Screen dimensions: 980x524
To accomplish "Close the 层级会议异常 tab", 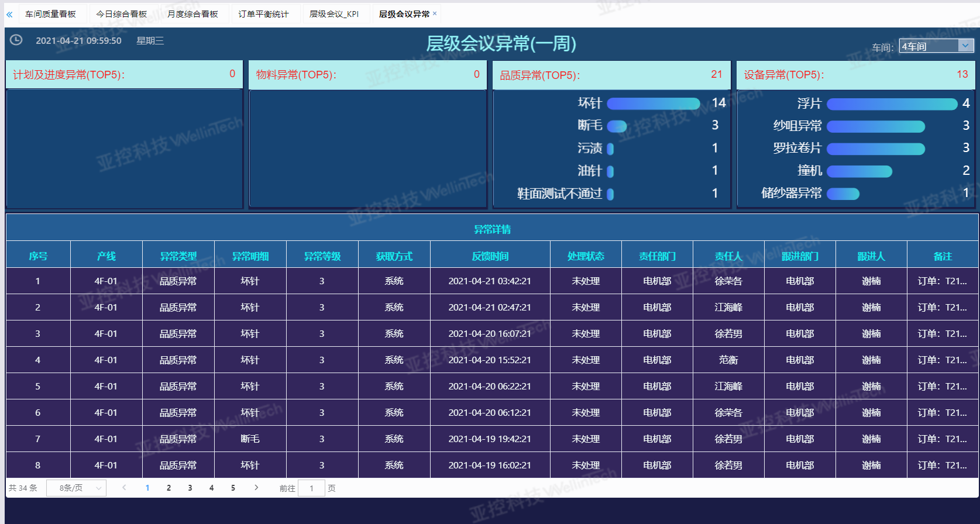I will click(435, 13).
